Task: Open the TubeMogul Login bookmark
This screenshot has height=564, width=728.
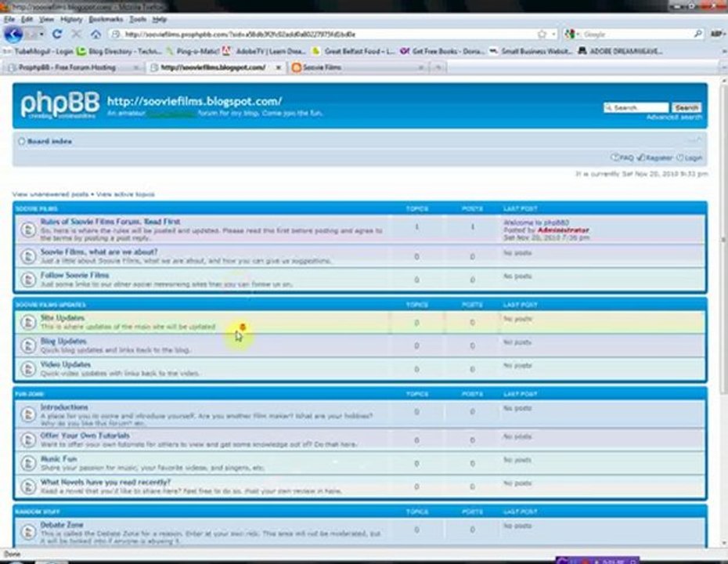Action: [39, 51]
